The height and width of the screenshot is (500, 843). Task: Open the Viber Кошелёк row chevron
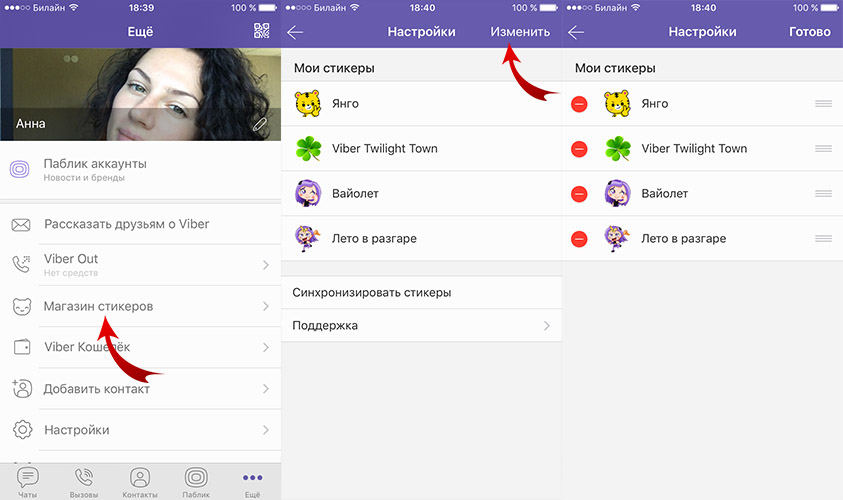[x=266, y=347]
